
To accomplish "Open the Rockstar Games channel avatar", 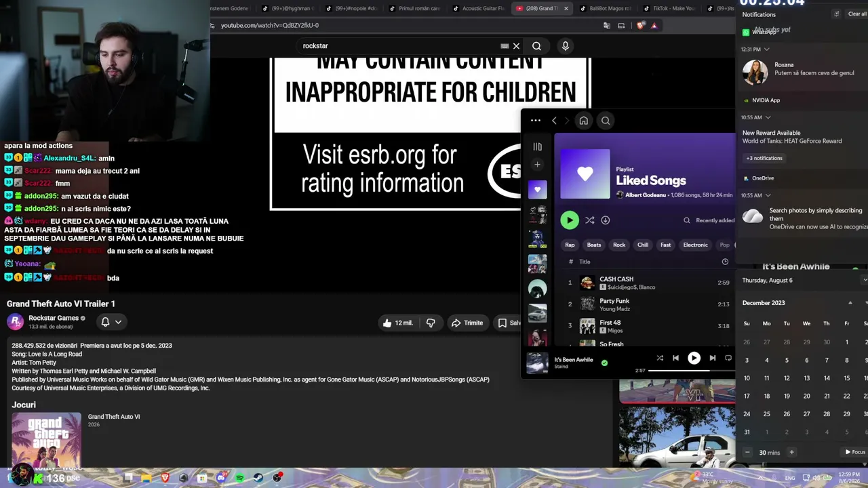I will (x=16, y=322).
